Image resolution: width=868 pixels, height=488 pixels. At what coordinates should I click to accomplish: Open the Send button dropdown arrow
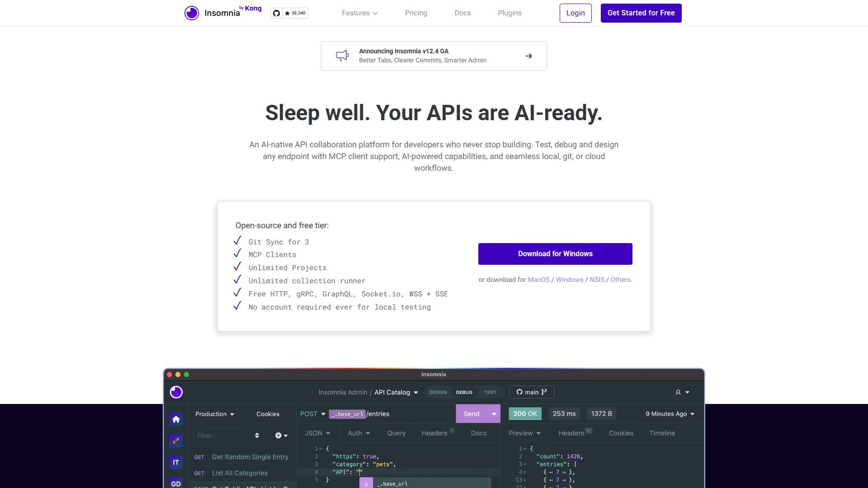tap(494, 414)
